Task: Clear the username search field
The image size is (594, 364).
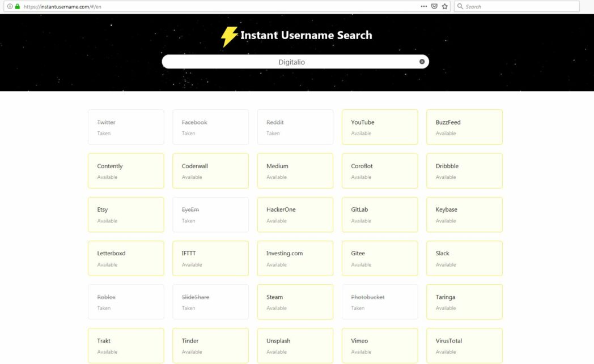Action: coord(422,62)
